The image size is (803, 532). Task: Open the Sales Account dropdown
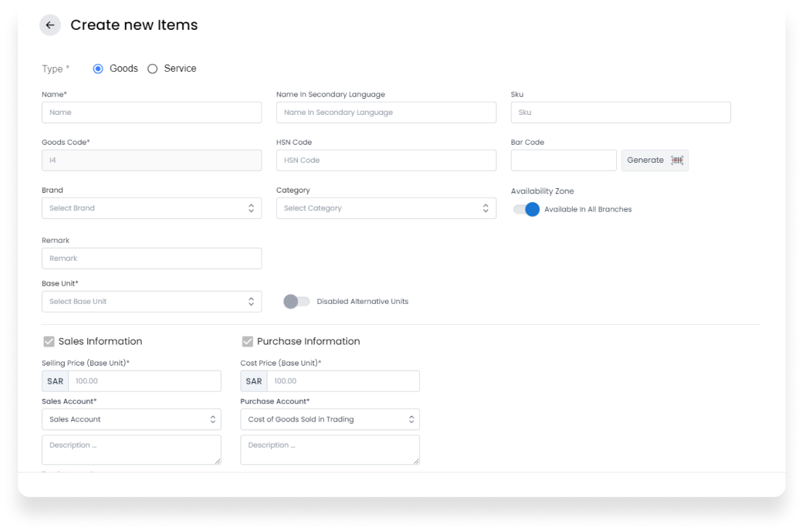click(x=132, y=419)
